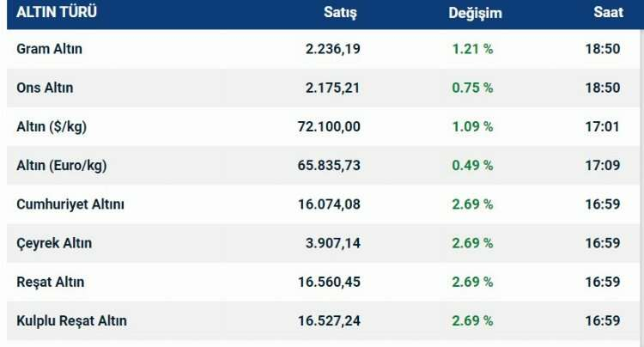
Task: Select the 16.527,24 price value
Action: (x=329, y=320)
